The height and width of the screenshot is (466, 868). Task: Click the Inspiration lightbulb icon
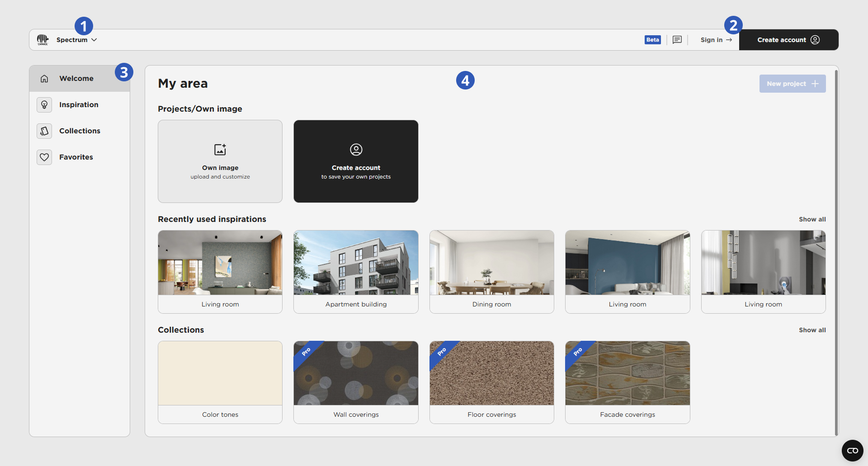tap(44, 105)
